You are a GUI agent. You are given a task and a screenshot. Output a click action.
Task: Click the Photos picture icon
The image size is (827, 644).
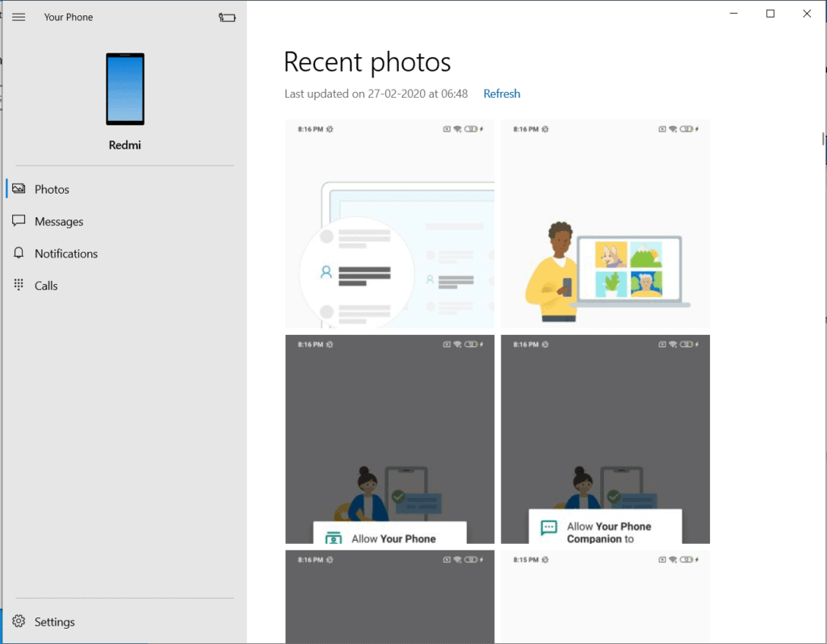point(19,189)
